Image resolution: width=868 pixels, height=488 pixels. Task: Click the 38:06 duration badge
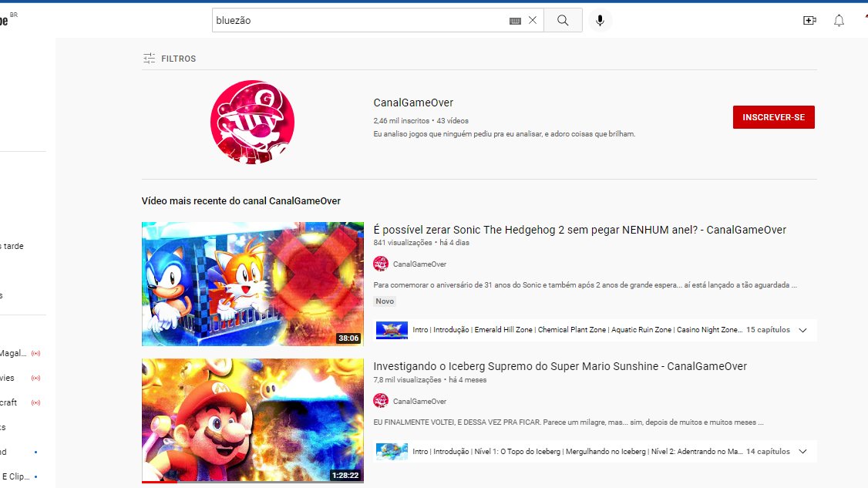(x=348, y=338)
